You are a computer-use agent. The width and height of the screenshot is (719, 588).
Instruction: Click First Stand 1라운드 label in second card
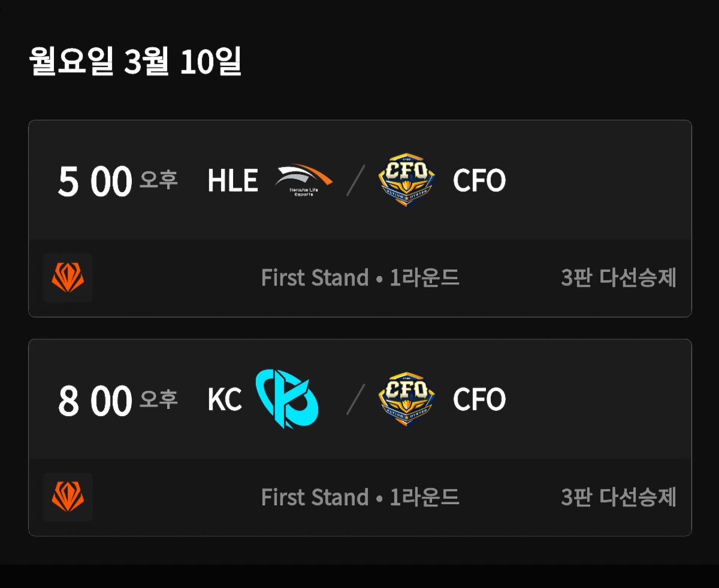point(359,497)
